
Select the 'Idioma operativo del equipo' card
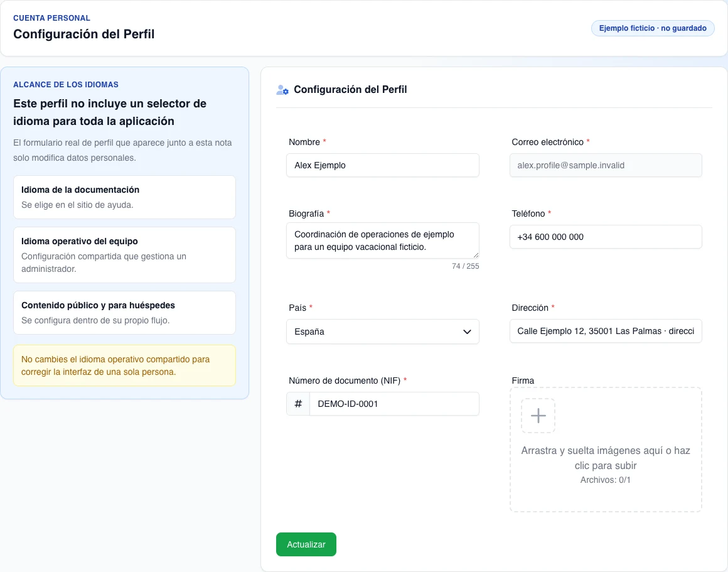pyautogui.click(x=124, y=255)
